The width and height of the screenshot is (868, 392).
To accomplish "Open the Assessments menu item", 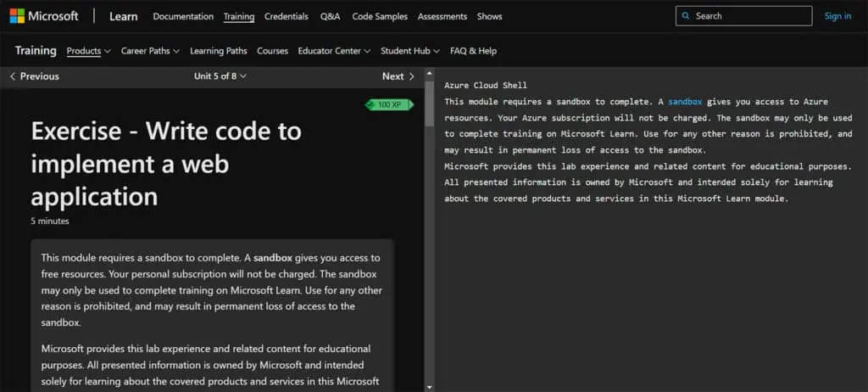I will (x=442, y=17).
